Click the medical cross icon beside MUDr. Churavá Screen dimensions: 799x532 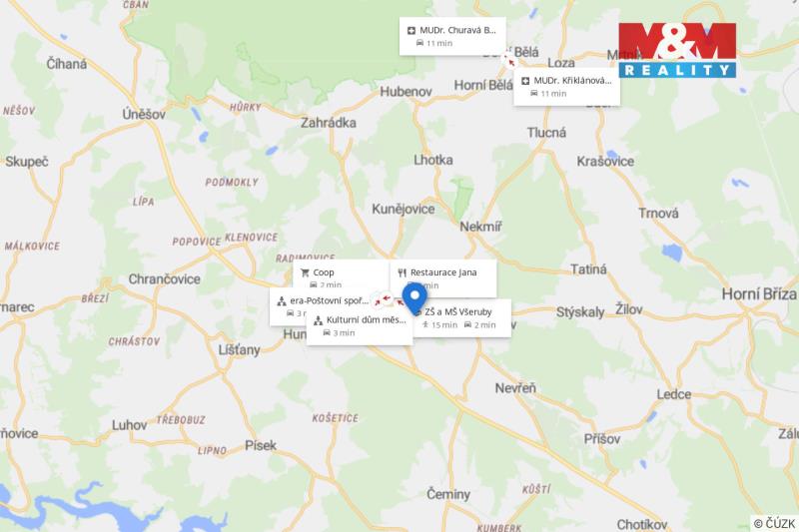[x=411, y=31]
